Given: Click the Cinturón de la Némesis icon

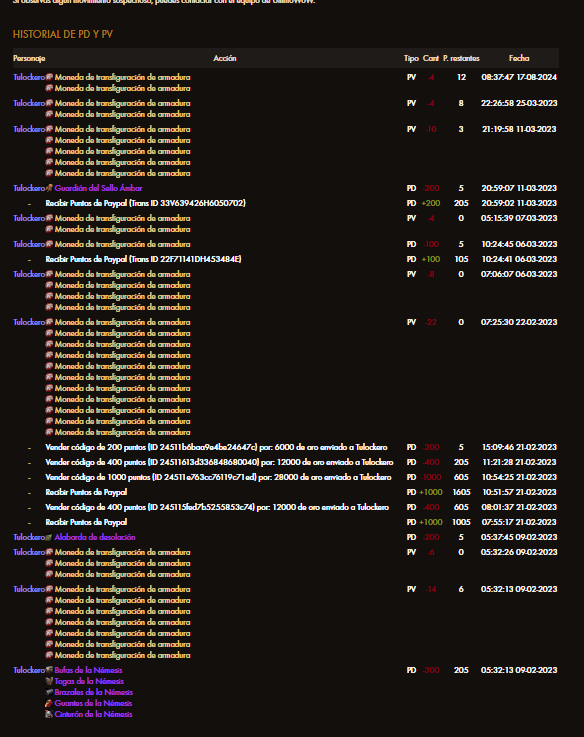Looking at the screenshot, I should (x=49, y=714).
